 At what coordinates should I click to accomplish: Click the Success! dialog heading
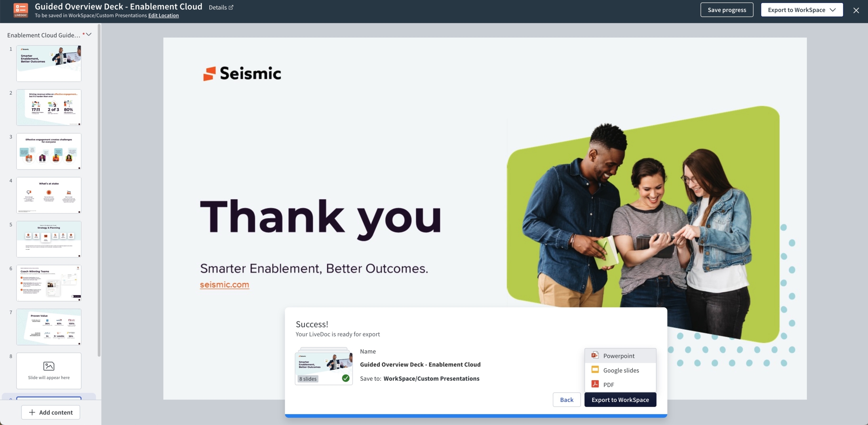coord(312,324)
